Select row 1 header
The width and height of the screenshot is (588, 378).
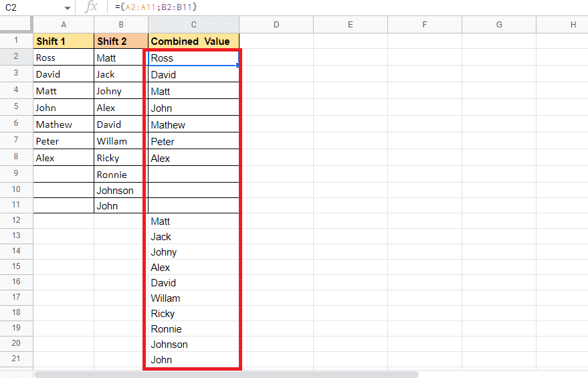[x=16, y=41]
